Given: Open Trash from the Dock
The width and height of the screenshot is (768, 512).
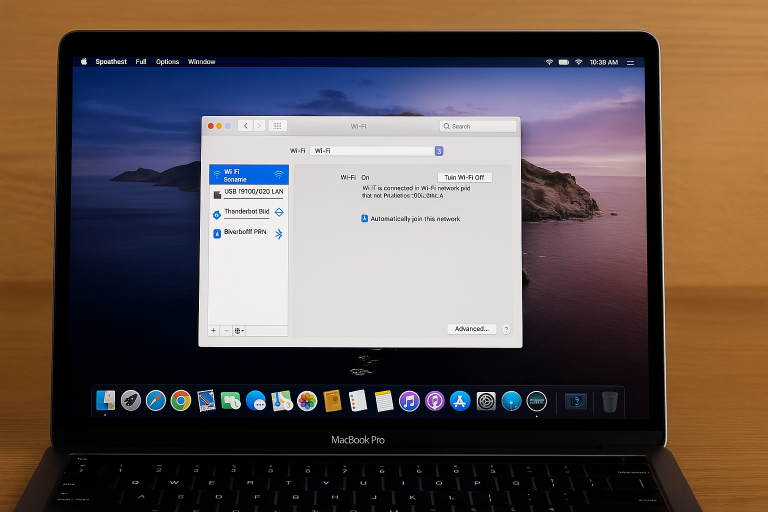Looking at the screenshot, I should (x=609, y=402).
